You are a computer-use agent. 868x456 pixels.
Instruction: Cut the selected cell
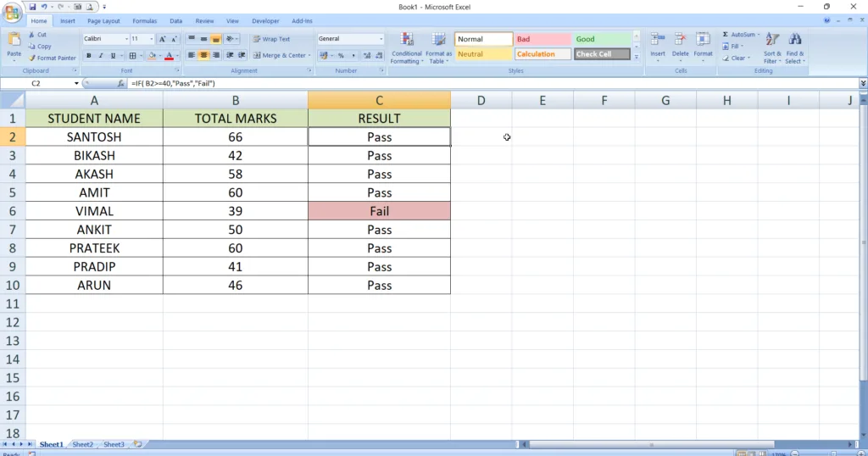tap(37, 34)
